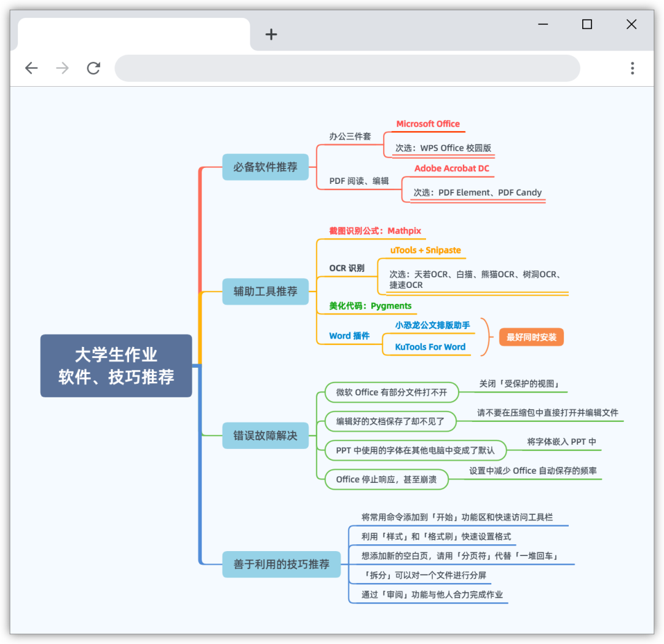Reload the page with refresh icon

click(93, 68)
